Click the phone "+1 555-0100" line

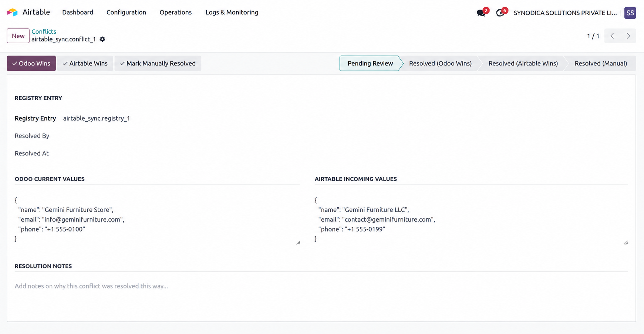click(52, 229)
